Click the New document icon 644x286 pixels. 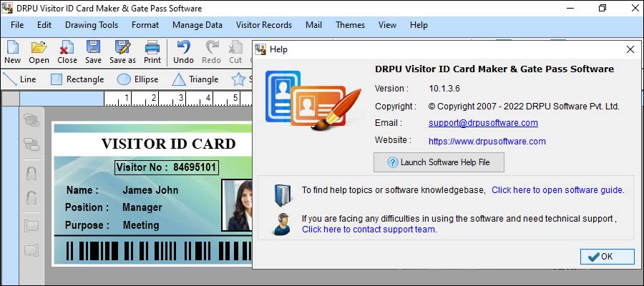pyautogui.click(x=12, y=47)
